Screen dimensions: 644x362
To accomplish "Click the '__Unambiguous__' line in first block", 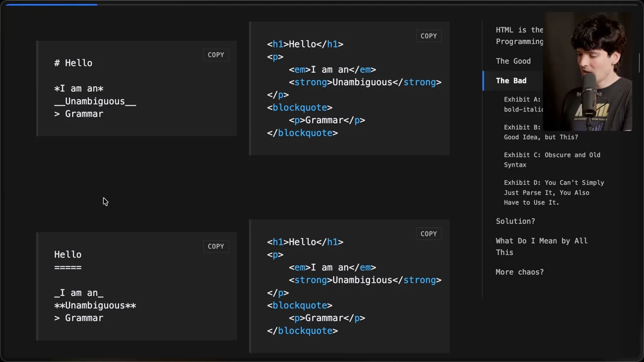I will click(95, 101).
